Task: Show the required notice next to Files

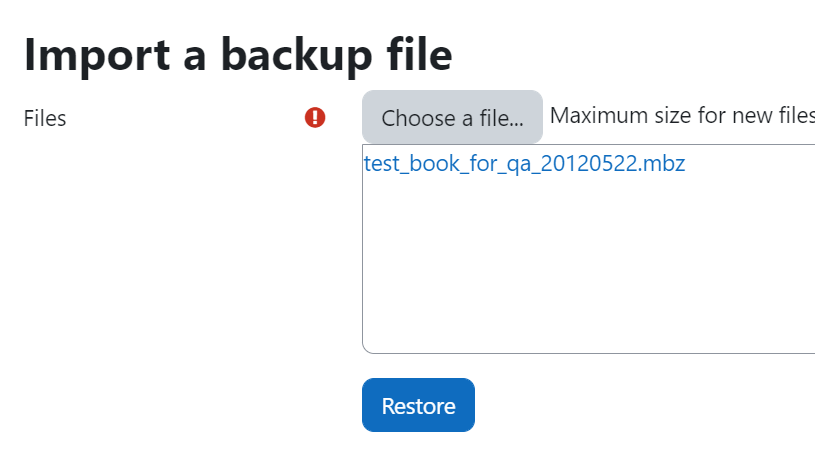Action: tap(315, 117)
